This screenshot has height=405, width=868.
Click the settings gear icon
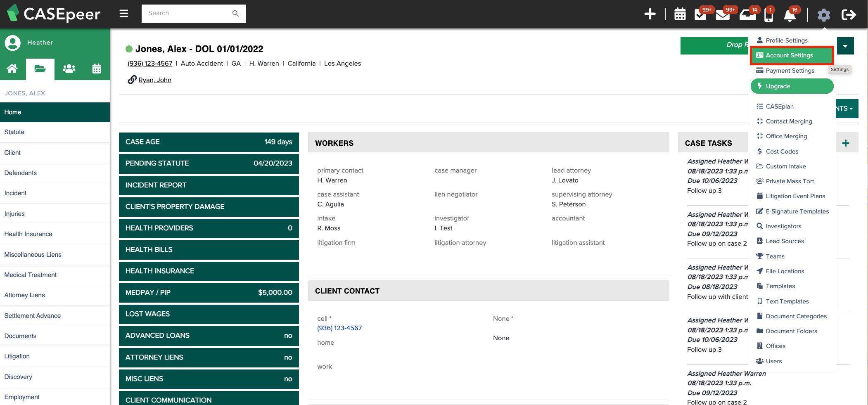[823, 15]
